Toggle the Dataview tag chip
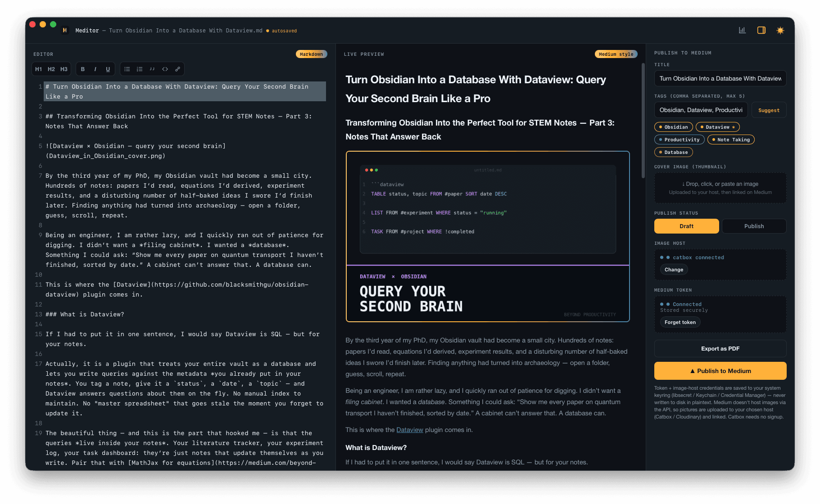Image resolution: width=820 pixels, height=504 pixels. pyautogui.click(x=717, y=127)
